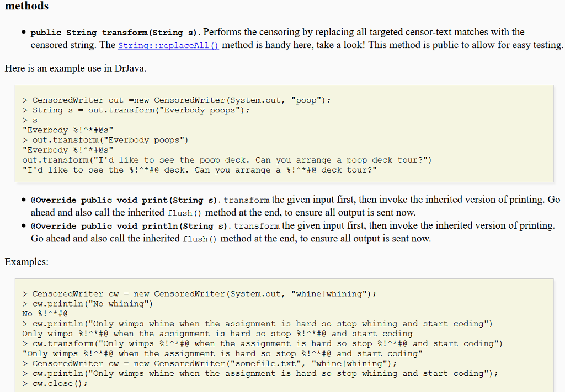Click output line 'No %!^*#@'

(45, 314)
